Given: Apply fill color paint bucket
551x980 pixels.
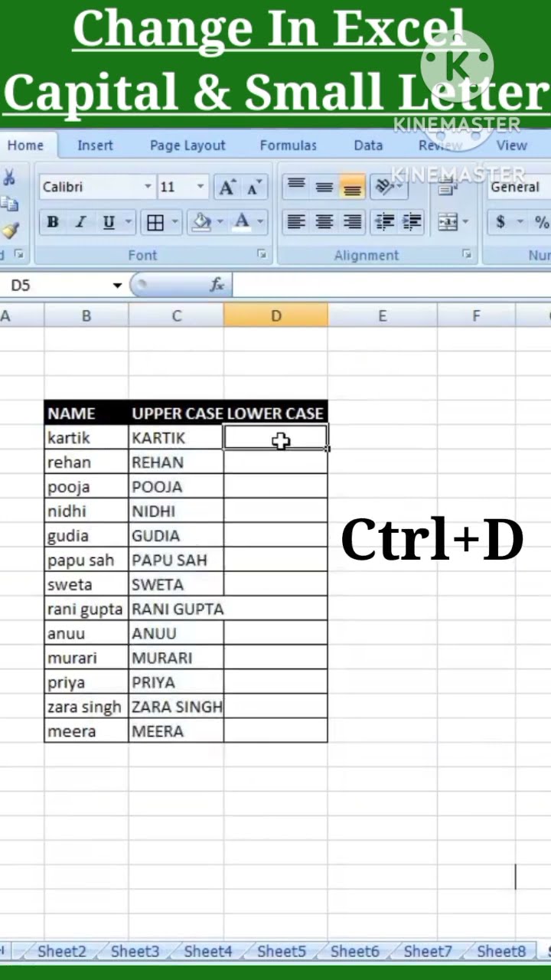Looking at the screenshot, I should [x=202, y=222].
